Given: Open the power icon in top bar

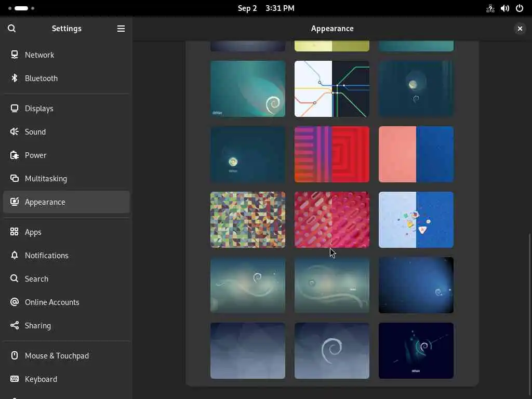Looking at the screenshot, I should pyautogui.click(x=520, y=8).
